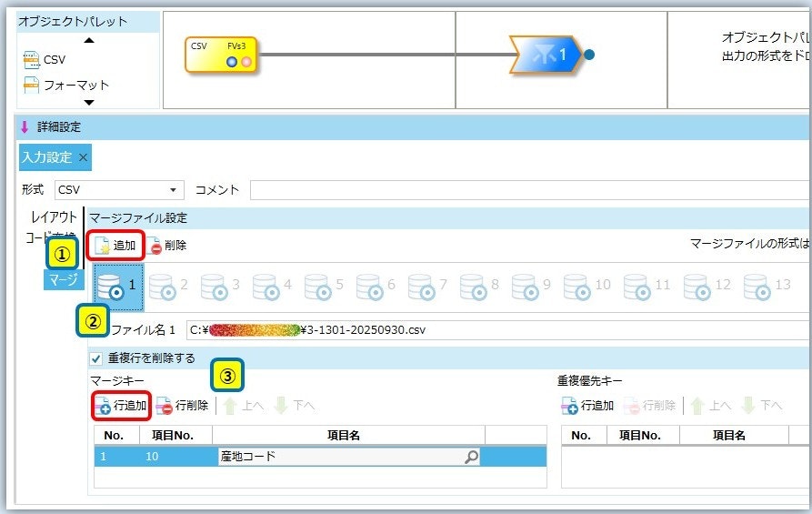Switch to the マージ side tab
Image resolution: width=812 pixels, height=514 pixels.
tap(64, 280)
